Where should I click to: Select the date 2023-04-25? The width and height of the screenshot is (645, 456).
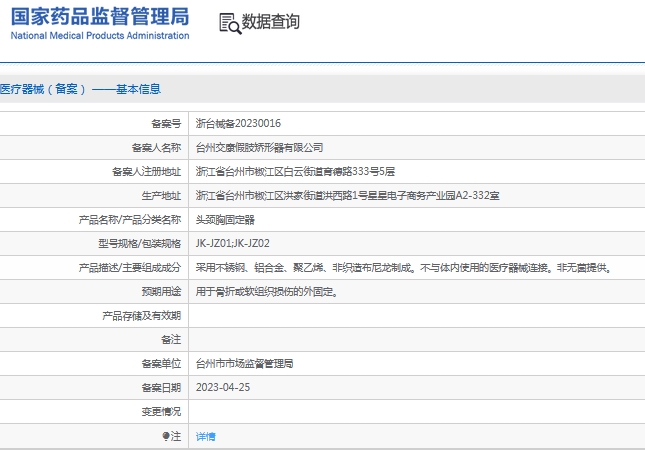pyautogui.click(x=223, y=387)
